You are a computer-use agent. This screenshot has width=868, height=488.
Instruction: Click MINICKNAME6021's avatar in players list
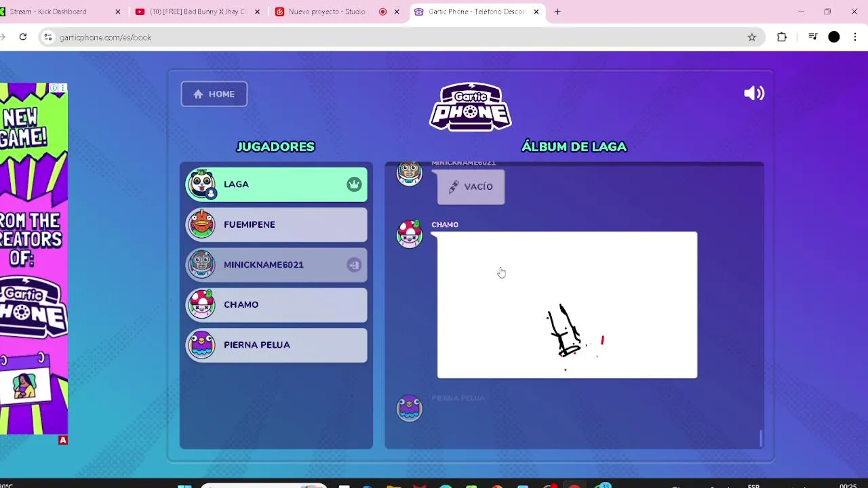[x=202, y=264]
